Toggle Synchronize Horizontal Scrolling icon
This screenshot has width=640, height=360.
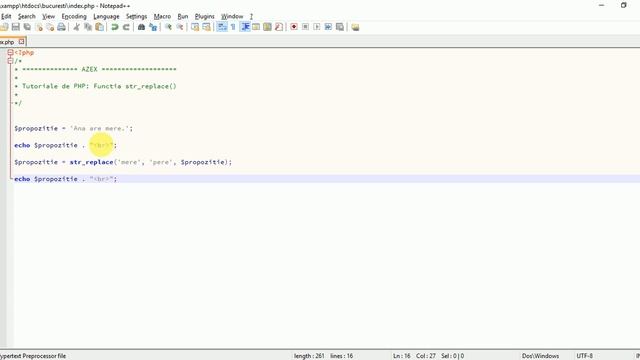pyautogui.click(x=207, y=27)
